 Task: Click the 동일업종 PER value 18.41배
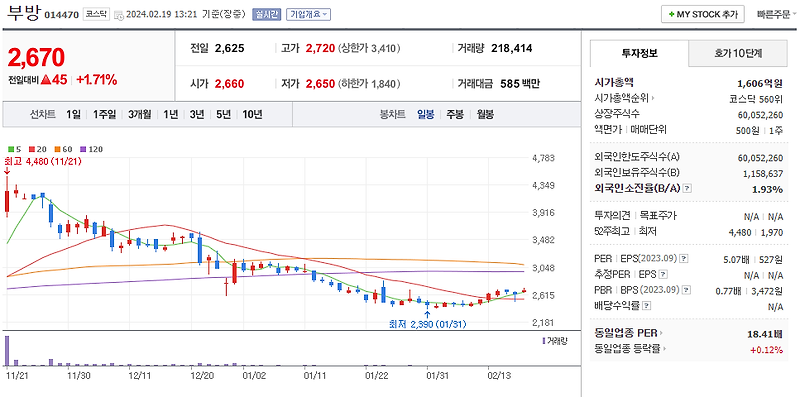click(764, 334)
